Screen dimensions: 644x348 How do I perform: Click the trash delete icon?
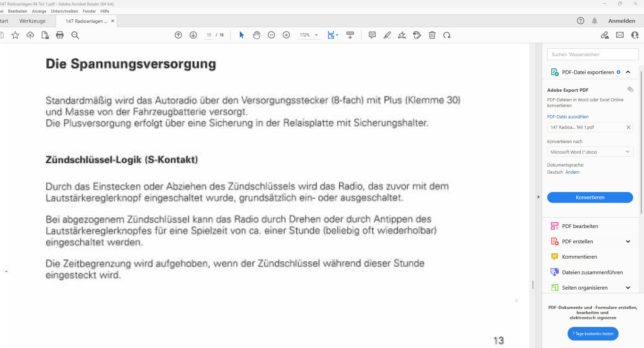click(432, 35)
